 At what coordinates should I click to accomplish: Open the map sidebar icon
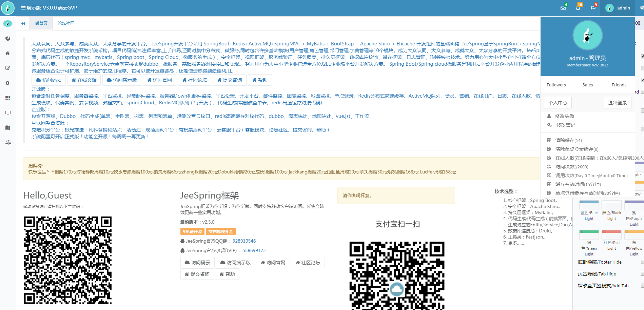click(x=8, y=128)
